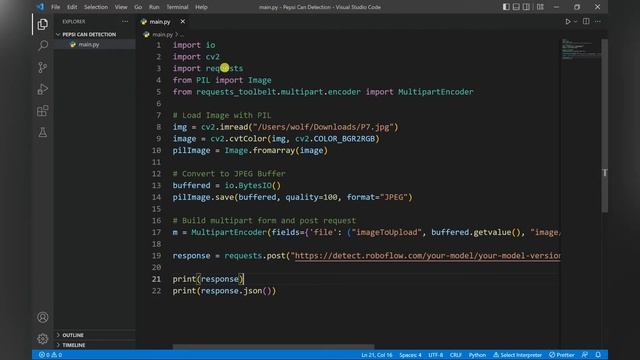Screen dimensions: 640x360
Task: Click Select Interpreter in status bar
Action: [x=517, y=355]
